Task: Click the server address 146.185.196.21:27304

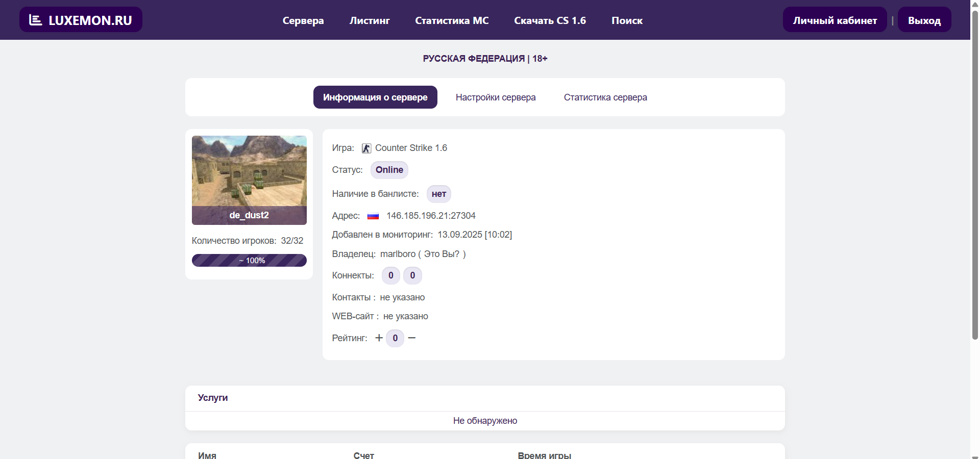Action: pos(431,216)
